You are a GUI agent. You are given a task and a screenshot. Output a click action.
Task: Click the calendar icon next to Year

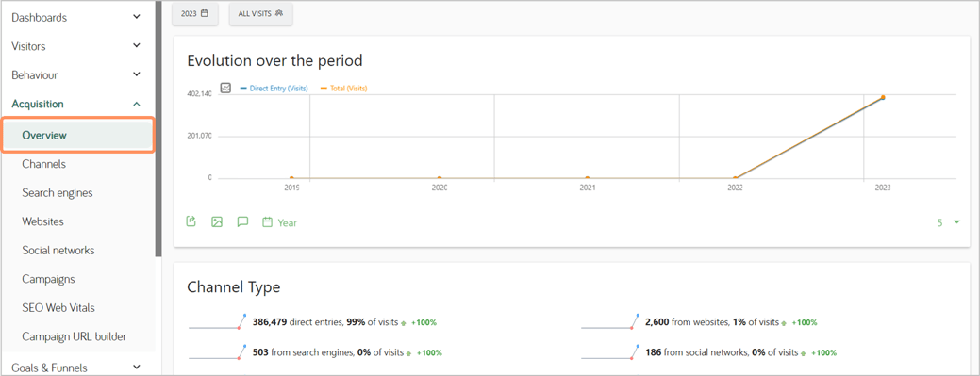(268, 221)
